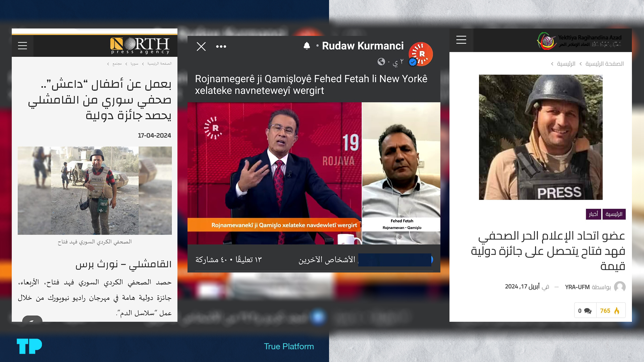Viewport: 644px width, 362px height.
Task: Play the Rudaw Fehed Fetah interview video
Action: [x=314, y=173]
